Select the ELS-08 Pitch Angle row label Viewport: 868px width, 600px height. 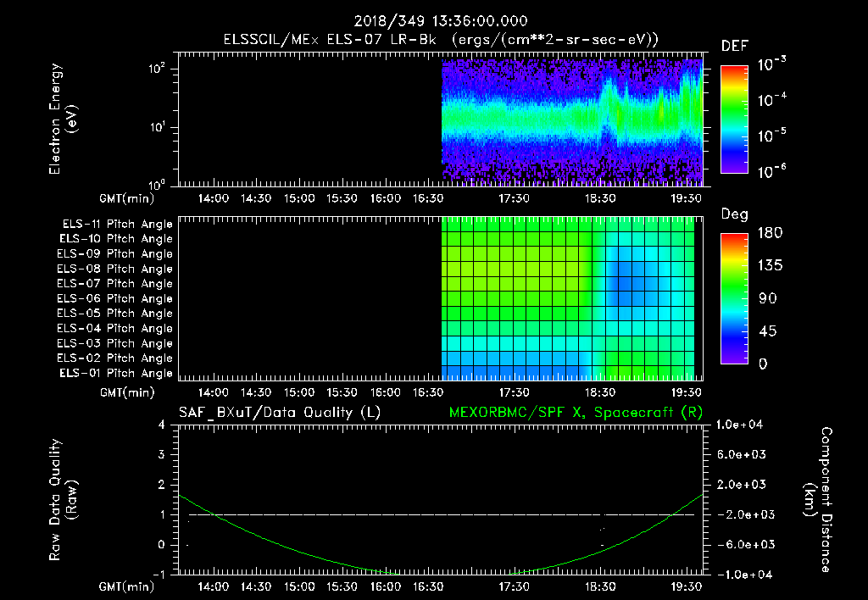point(115,269)
